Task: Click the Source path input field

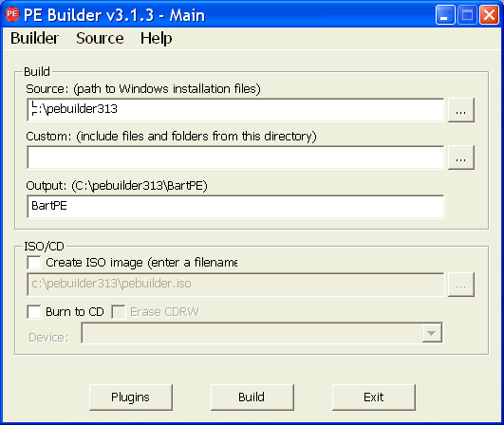Action: tap(235, 110)
